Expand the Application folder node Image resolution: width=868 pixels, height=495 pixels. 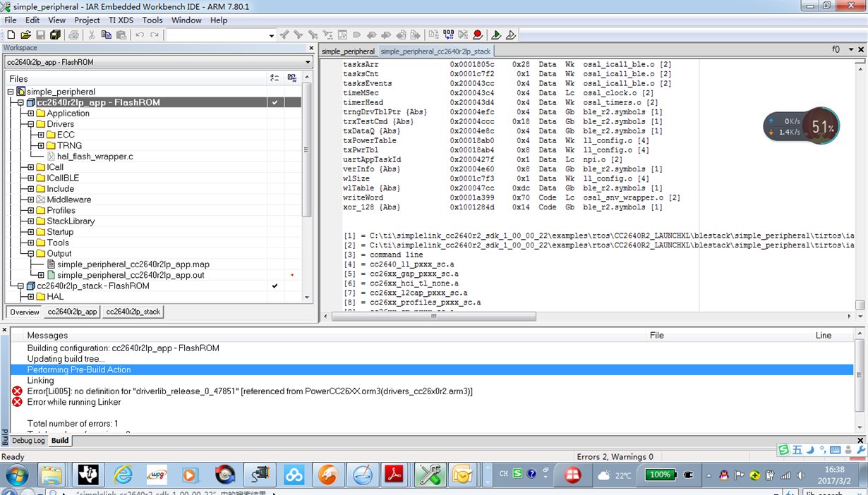[x=31, y=114]
